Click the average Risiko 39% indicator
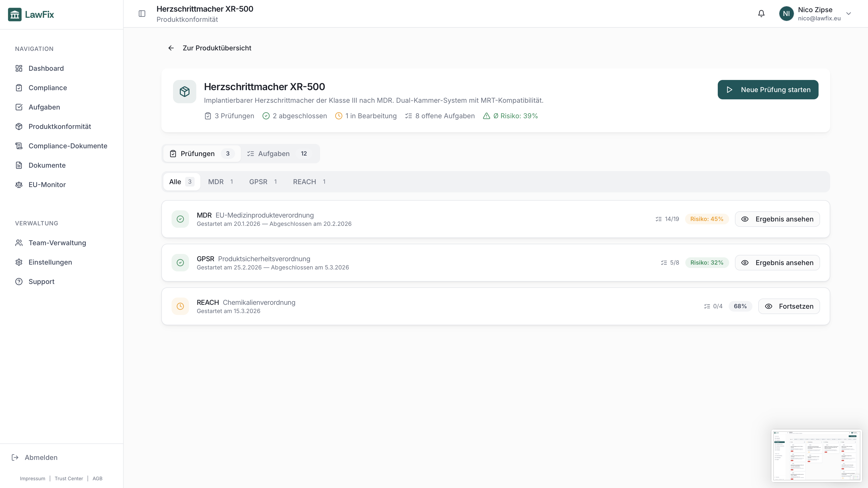Viewport: 868px width, 488px height. point(511,116)
